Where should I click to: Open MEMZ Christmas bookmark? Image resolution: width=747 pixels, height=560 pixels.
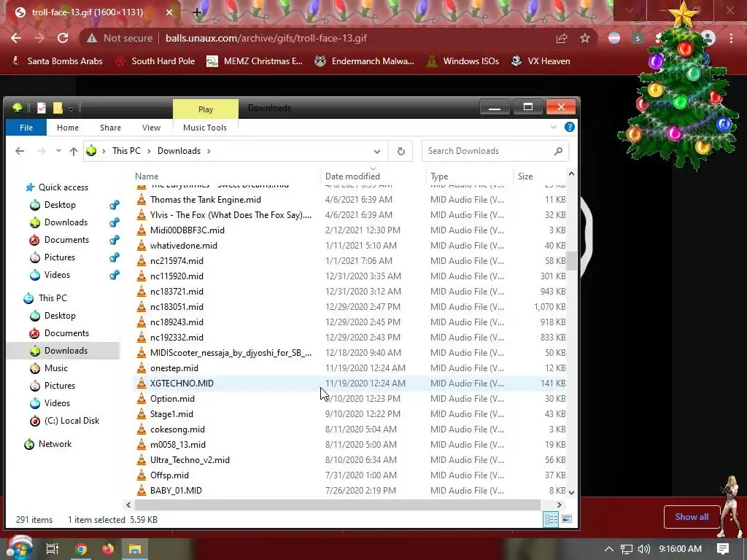click(255, 61)
